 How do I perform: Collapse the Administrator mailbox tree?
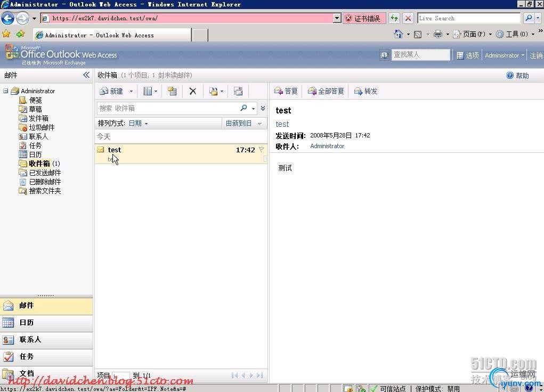(5, 91)
